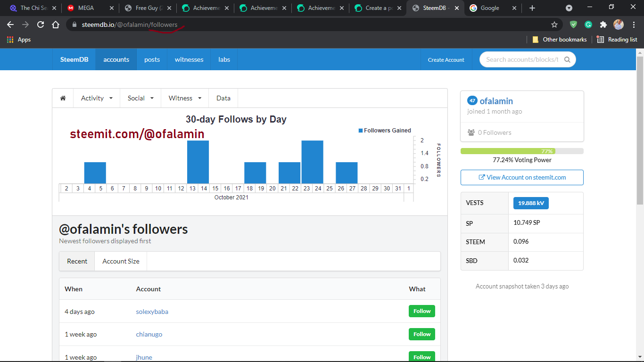
Task: Select the SBD balance '0.032'
Action: 521,260
